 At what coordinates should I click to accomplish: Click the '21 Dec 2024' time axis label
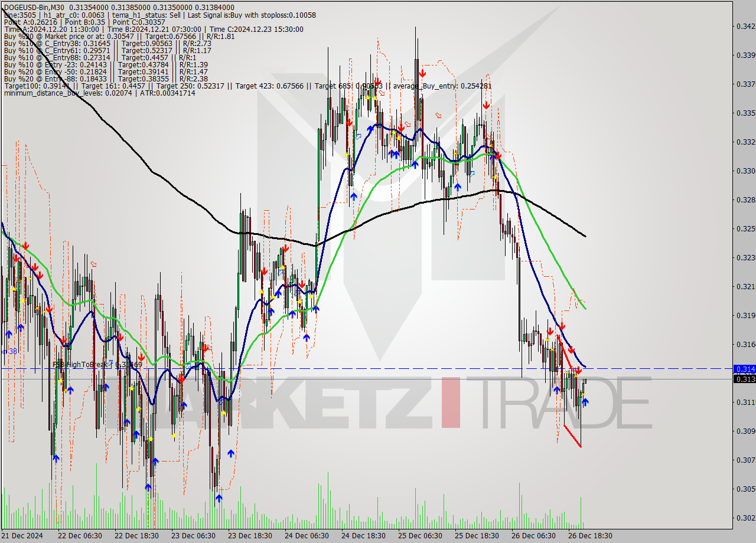point(22,536)
